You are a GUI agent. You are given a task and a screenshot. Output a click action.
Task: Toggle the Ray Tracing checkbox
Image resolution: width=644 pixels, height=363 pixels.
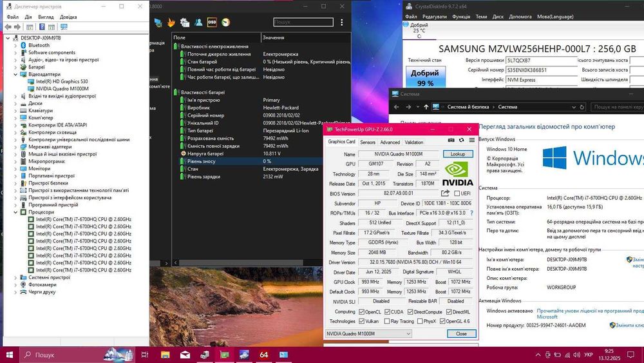(x=386, y=321)
